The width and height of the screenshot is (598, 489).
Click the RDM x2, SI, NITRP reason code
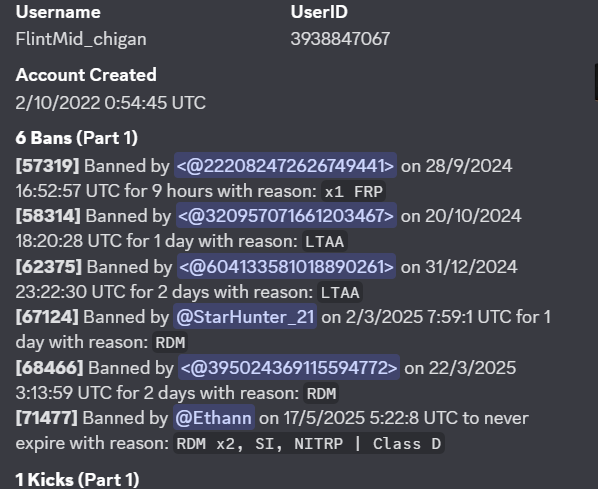click(309, 444)
